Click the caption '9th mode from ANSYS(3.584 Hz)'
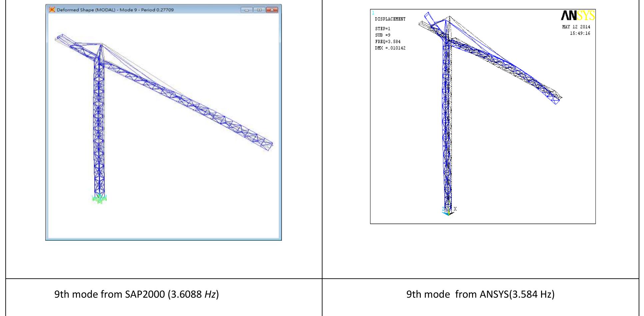This screenshot has height=316, width=644. pyautogui.click(x=480, y=294)
